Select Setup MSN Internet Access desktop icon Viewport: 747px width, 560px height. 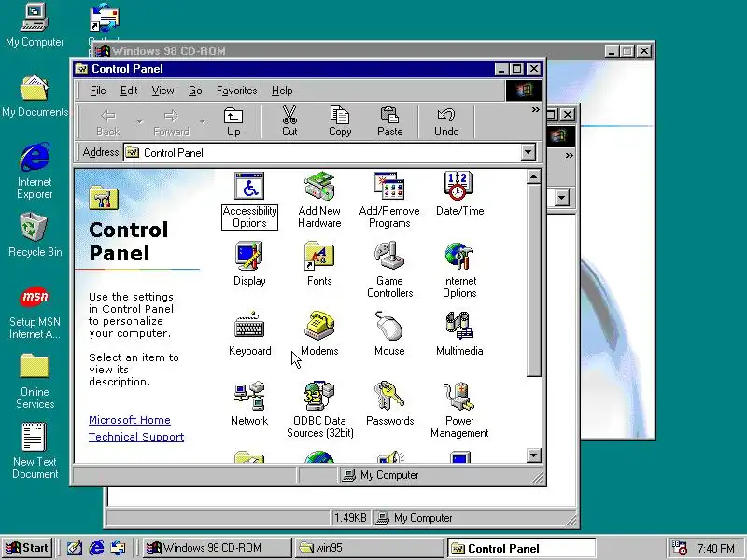click(x=35, y=313)
